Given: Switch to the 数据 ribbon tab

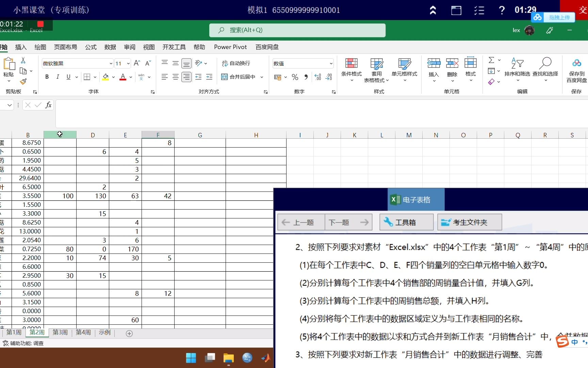Looking at the screenshot, I should pos(110,47).
